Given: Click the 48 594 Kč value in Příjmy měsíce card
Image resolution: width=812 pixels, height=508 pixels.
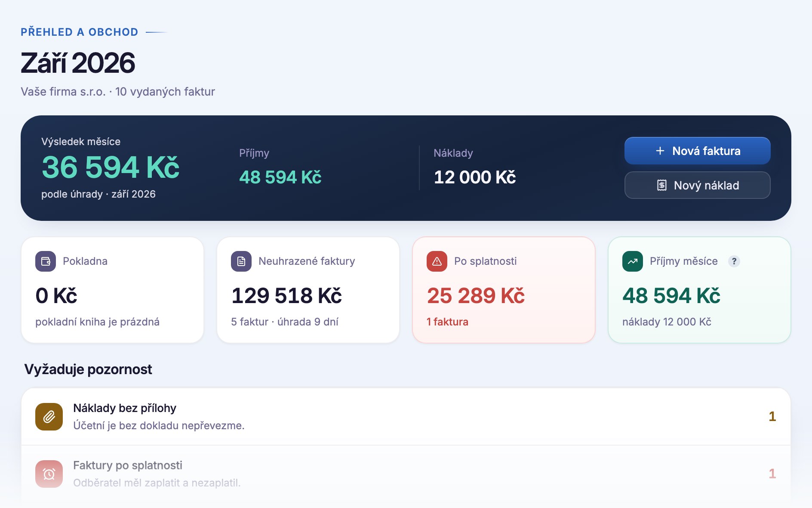Looking at the screenshot, I should point(671,296).
